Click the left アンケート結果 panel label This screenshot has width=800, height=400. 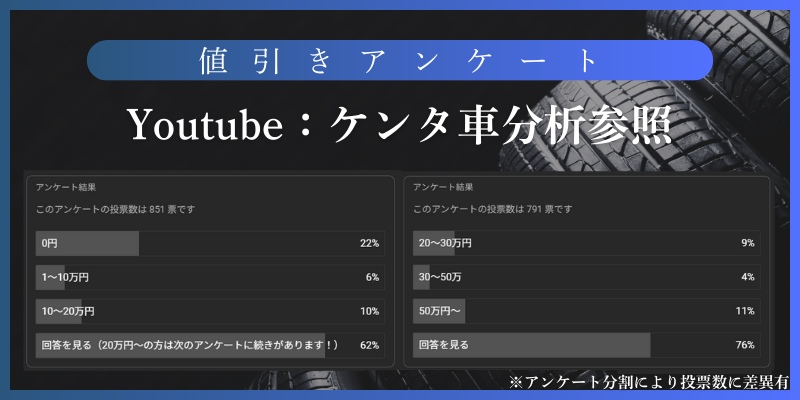click(x=66, y=187)
